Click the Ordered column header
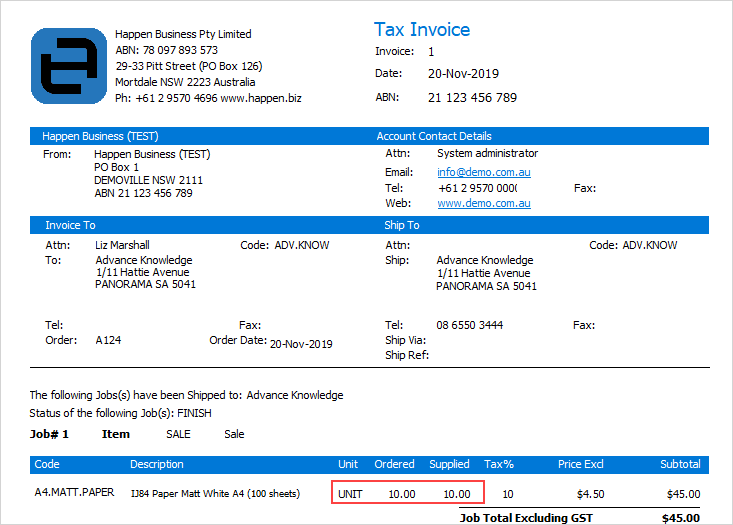 [394, 464]
